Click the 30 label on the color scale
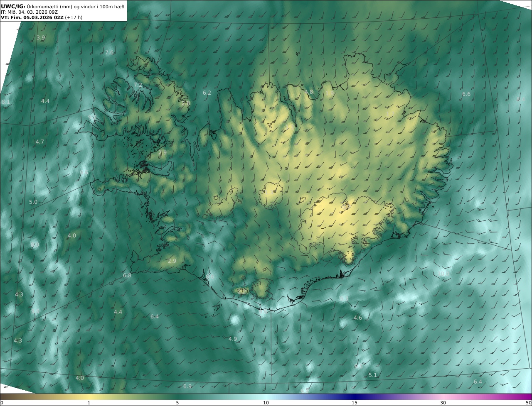532x406 pixels. coord(443,403)
